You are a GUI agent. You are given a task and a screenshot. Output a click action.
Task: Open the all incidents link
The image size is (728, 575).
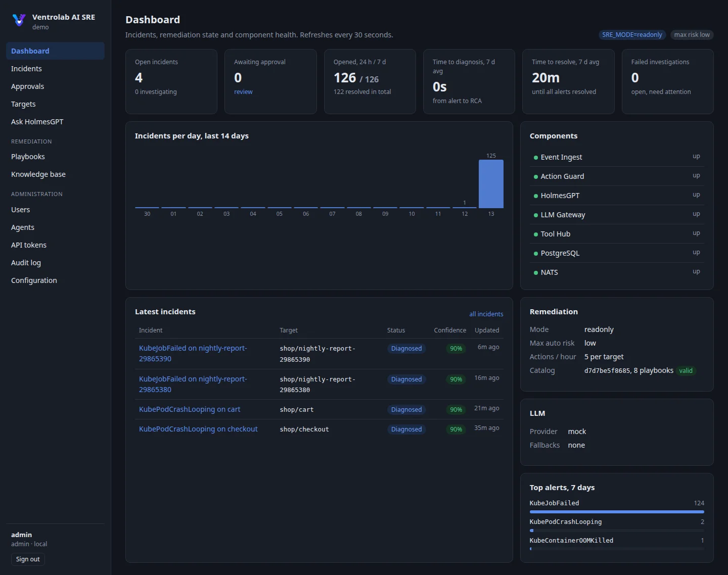point(486,314)
